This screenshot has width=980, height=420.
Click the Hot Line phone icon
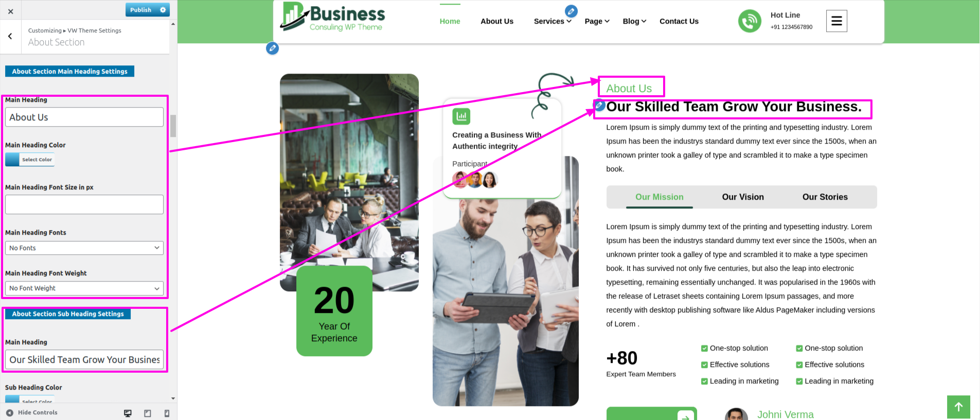point(750,21)
